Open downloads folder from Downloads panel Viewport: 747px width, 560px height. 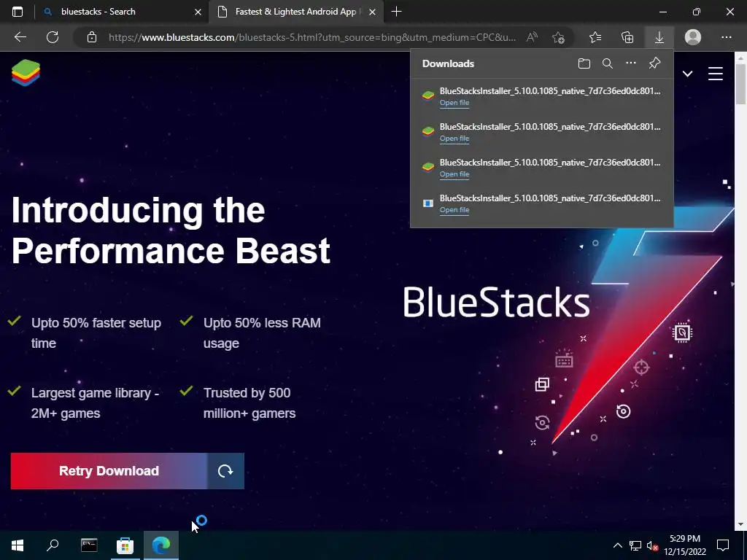(584, 63)
